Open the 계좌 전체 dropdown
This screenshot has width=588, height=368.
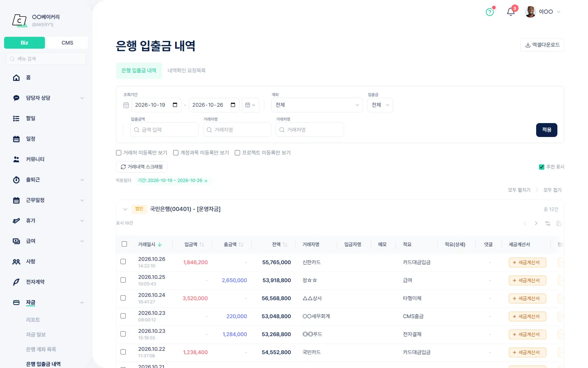(317, 105)
